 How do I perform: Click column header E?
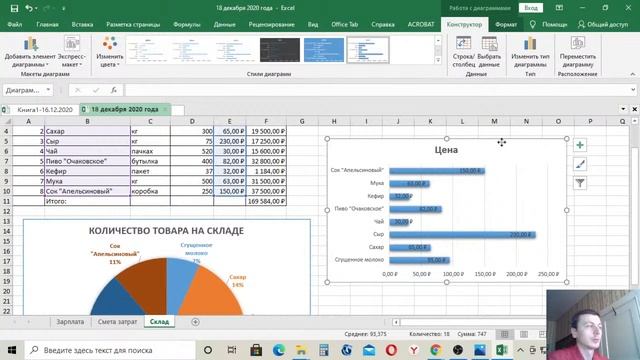(229, 121)
